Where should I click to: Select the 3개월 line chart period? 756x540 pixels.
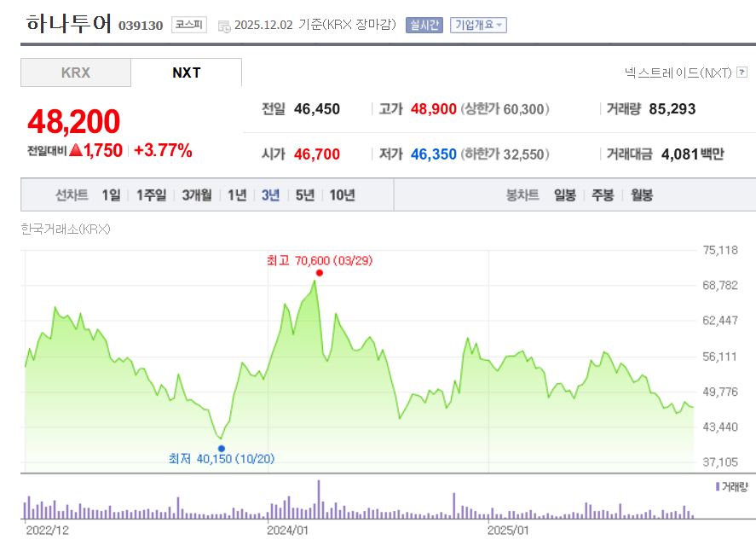(x=197, y=195)
